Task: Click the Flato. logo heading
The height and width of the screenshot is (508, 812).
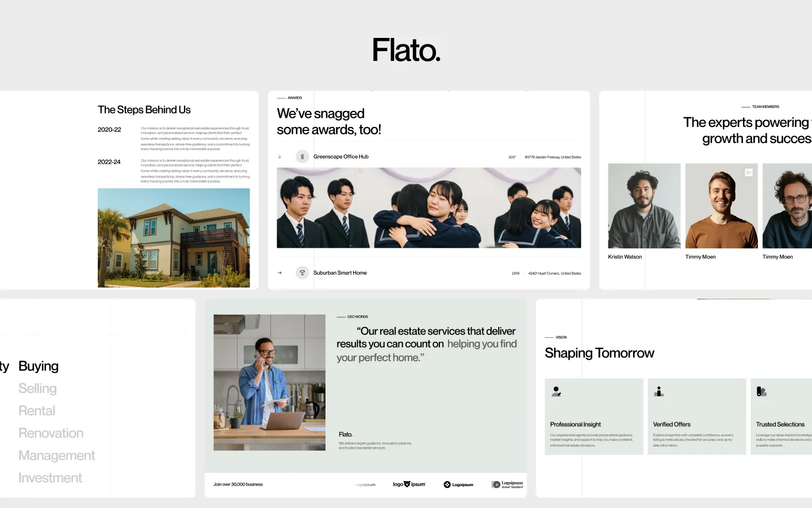Action: click(406, 51)
